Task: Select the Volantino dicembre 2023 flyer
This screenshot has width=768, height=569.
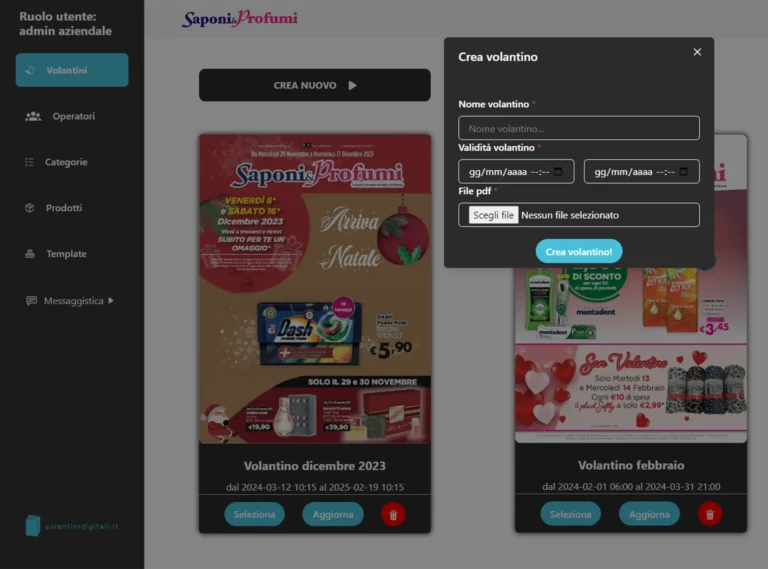Action: (x=254, y=514)
